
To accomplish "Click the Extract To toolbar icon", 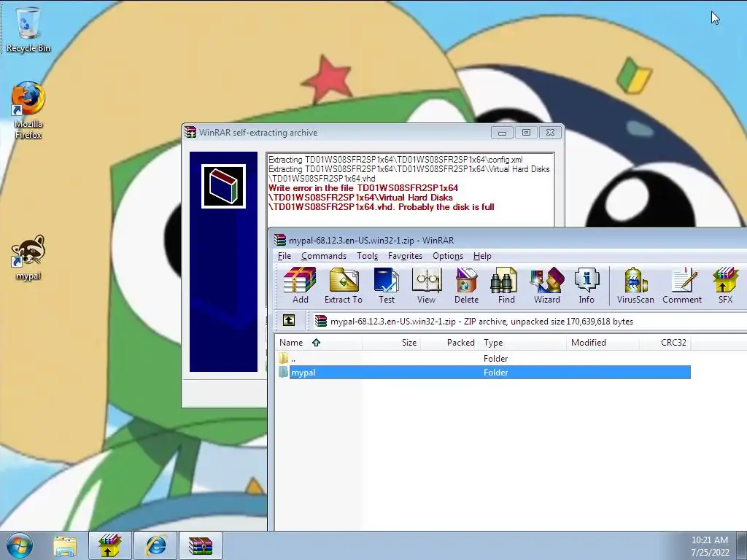I will (x=344, y=285).
